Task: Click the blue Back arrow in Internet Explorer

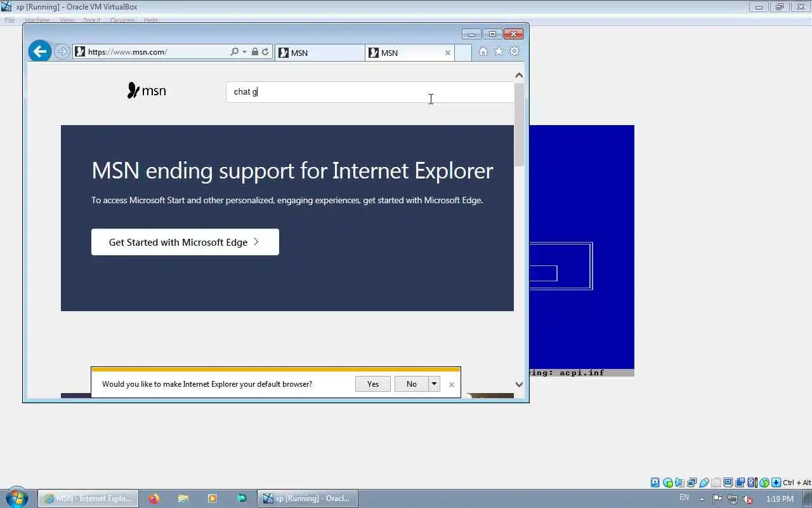Action: [40, 51]
